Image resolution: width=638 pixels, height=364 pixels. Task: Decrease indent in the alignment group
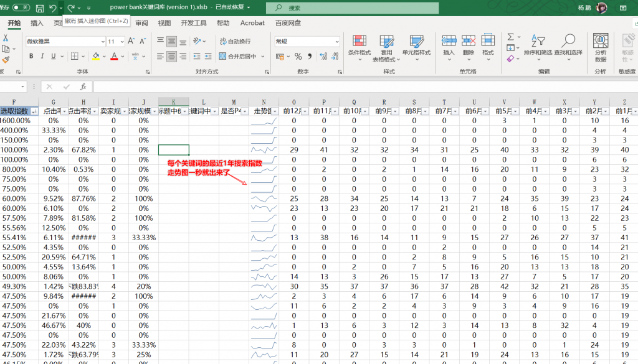pyautogui.click(x=197, y=56)
